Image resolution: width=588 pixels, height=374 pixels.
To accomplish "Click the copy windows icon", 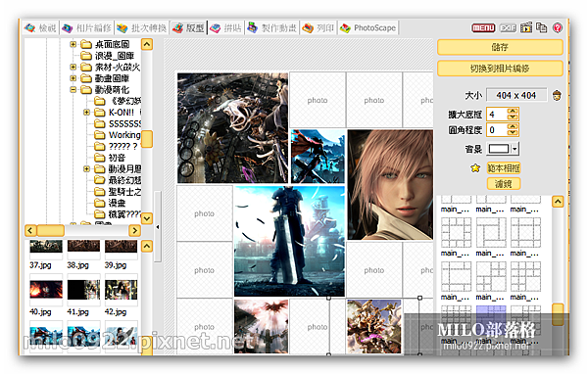I will [542, 27].
